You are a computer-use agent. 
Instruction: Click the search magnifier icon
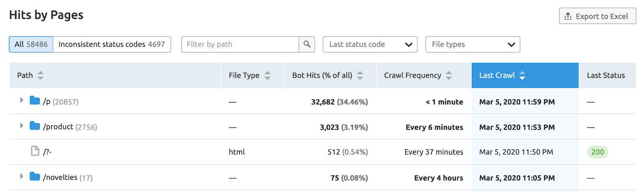[307, 44]
